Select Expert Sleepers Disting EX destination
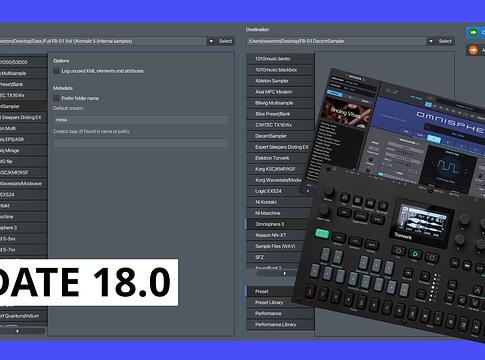This screenshot has width=485, height=360. [279, 147]
